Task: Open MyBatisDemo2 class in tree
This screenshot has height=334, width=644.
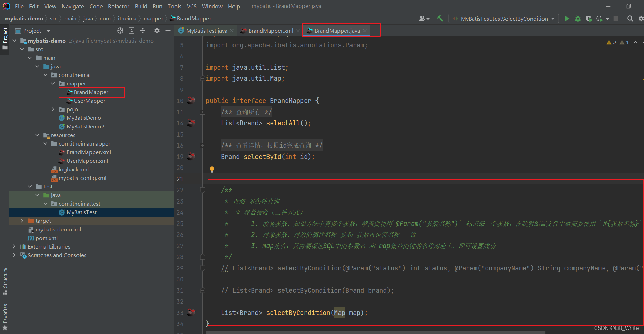Action: point(85,126)
